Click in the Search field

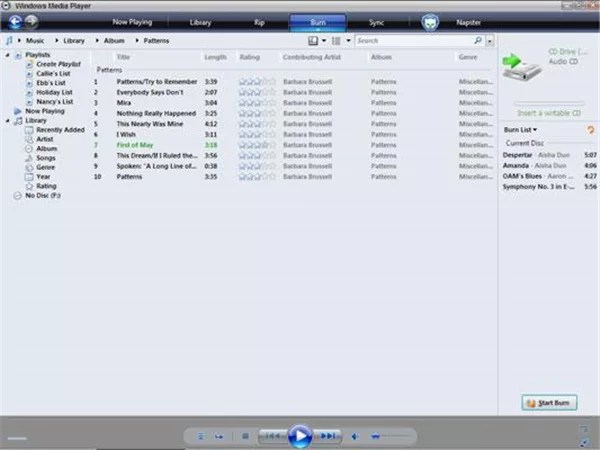tap(415, 41)
